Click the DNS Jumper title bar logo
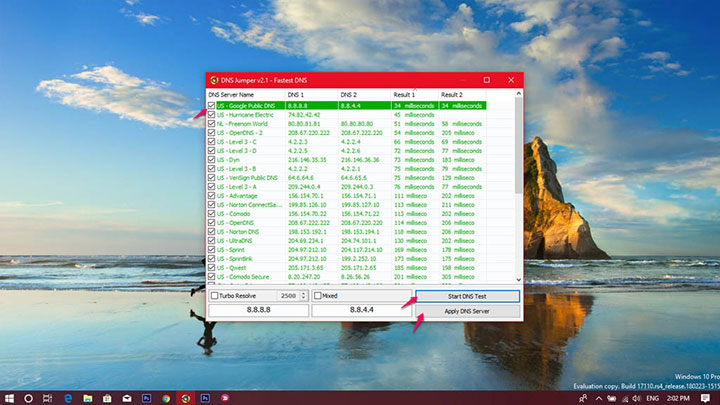The width and height of the screenshot is (720, 405). click(x=214, y=80)
